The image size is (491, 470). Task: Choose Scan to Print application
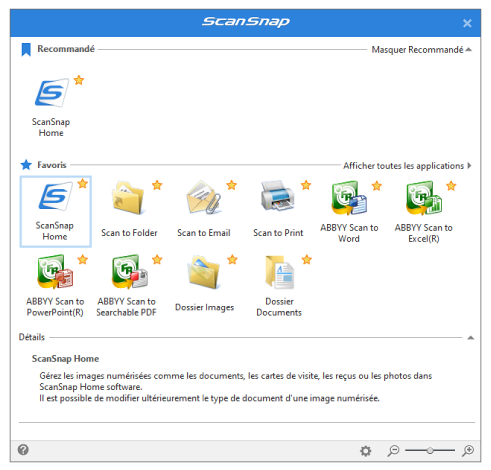tap(278, 210)
